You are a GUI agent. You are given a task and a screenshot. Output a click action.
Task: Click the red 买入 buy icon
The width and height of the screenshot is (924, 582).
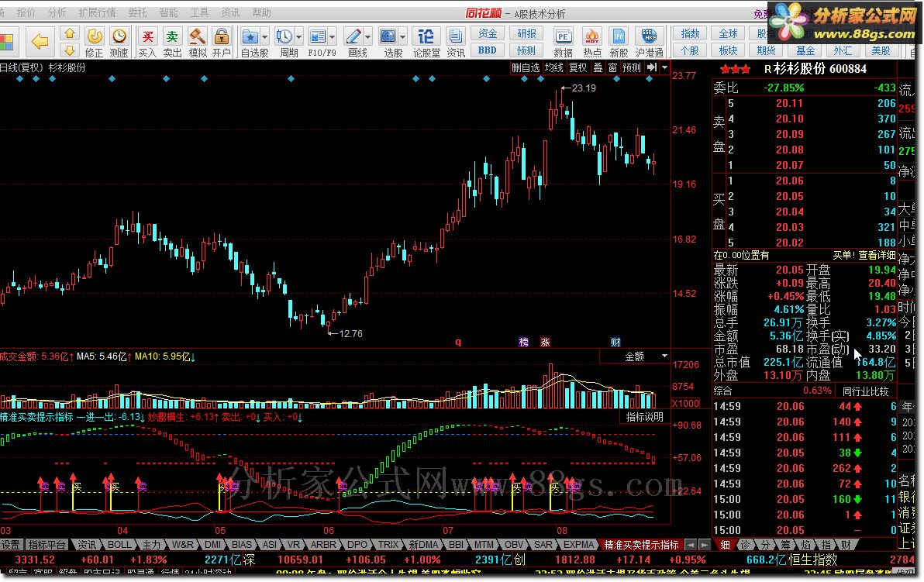pos(147,36)
